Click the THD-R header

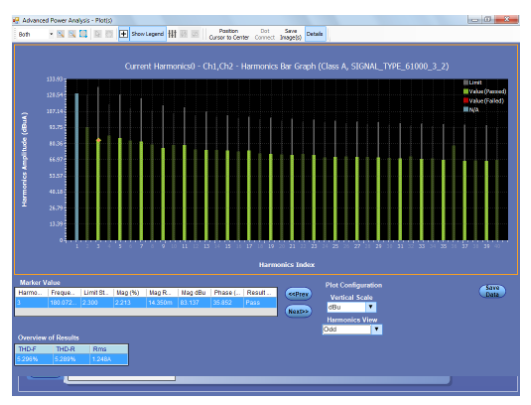click(x=71, y=349)
